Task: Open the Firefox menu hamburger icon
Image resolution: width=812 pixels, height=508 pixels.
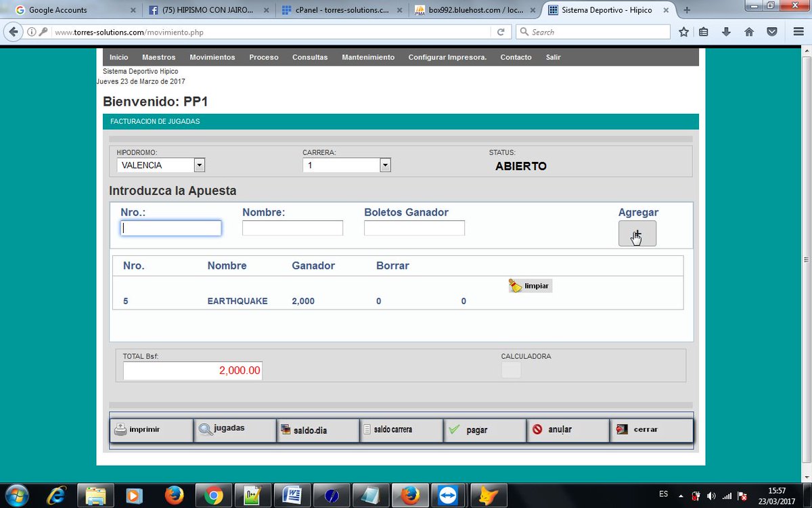Action: click(x=798, y=32)
